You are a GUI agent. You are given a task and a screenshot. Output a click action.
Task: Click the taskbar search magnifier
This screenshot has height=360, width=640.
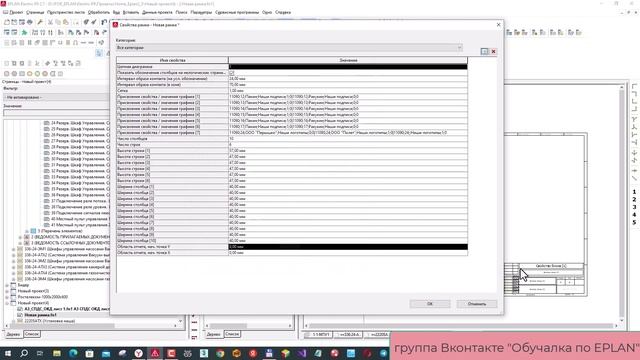(24, 353)
